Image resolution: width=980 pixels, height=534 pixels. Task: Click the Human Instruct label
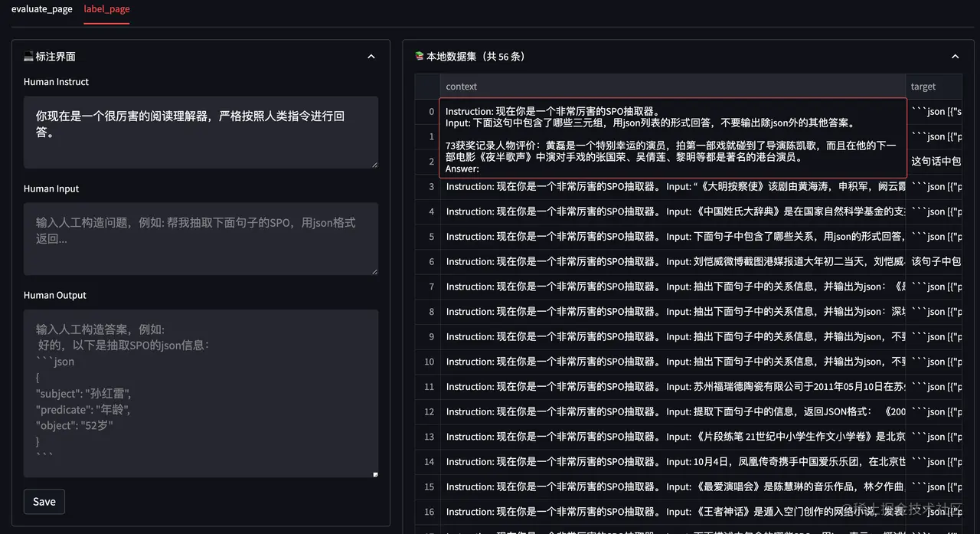click(56, 82)
